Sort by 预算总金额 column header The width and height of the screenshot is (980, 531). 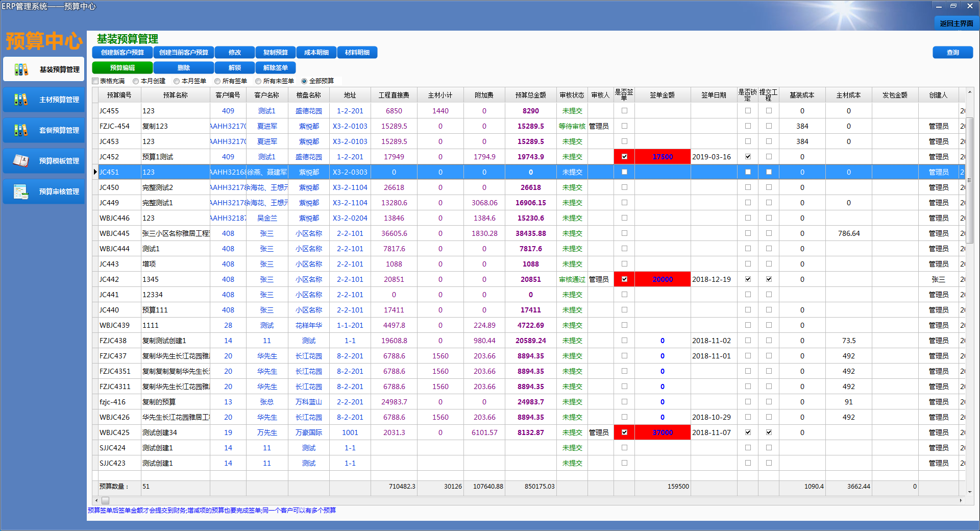point(531,95)
